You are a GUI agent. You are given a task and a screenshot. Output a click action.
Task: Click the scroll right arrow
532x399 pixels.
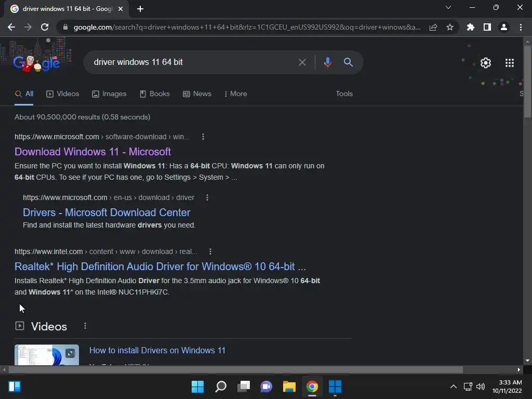(x=519, y=369)
